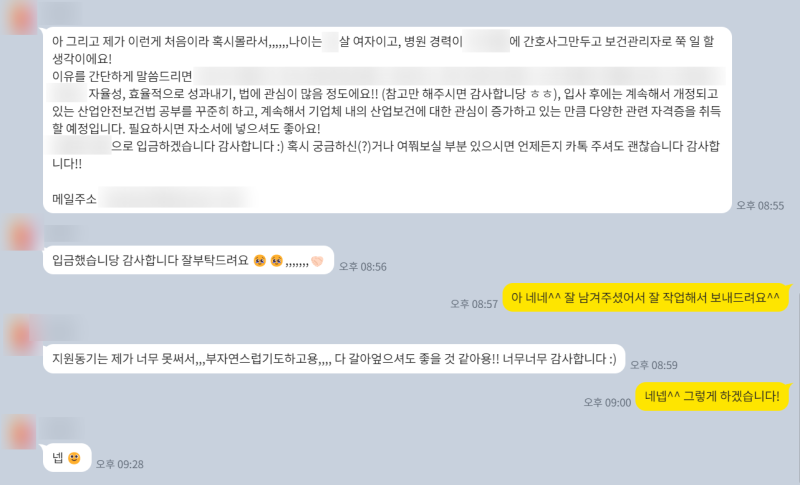This screenshot has height=485, width=800.
Task: Click the smiley emoji in the 넵 bubble
Action: pyautogui.click(x=74, y=458)
